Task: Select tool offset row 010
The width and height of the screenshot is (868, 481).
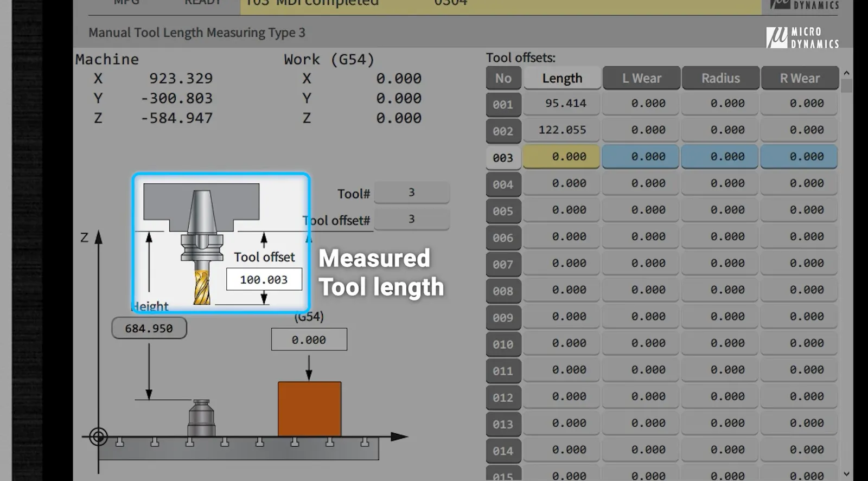Action: click(503, 344)
